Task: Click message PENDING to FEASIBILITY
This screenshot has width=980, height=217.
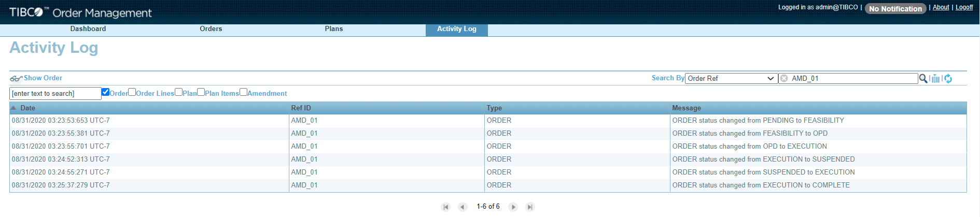Action: (758, 121)
